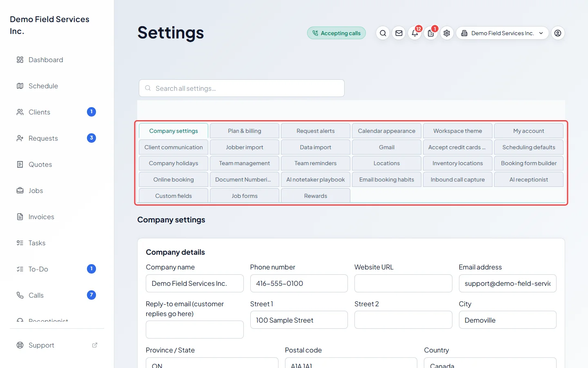This screenshot has width=588, height=368.
Task: Open the user profile icon
Action: (x=558, y=33)
